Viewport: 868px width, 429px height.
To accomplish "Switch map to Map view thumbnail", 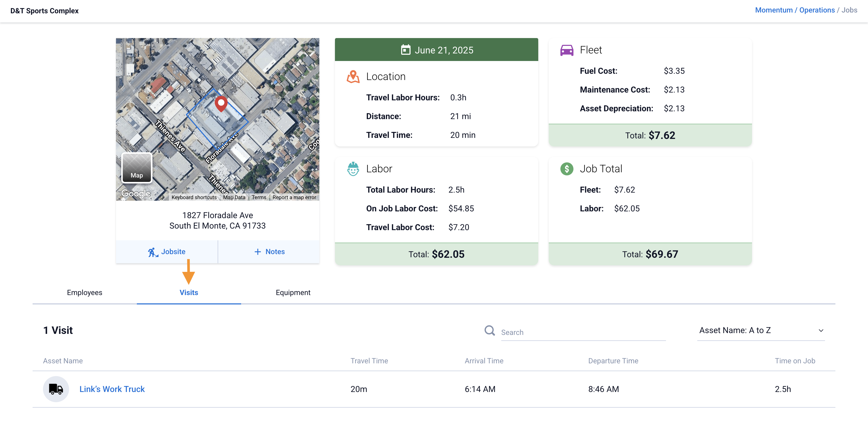I will point(137,168).
